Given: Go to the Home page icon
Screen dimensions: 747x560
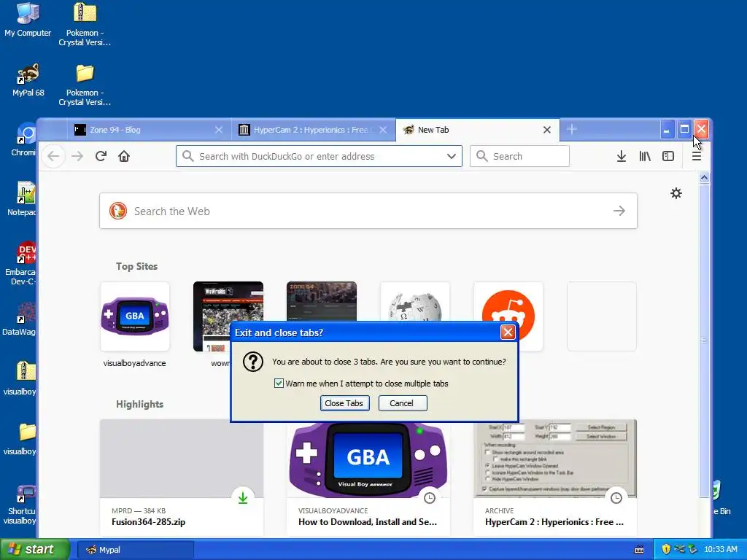Looking at the screenshot, I should click(x=124, y=156).
